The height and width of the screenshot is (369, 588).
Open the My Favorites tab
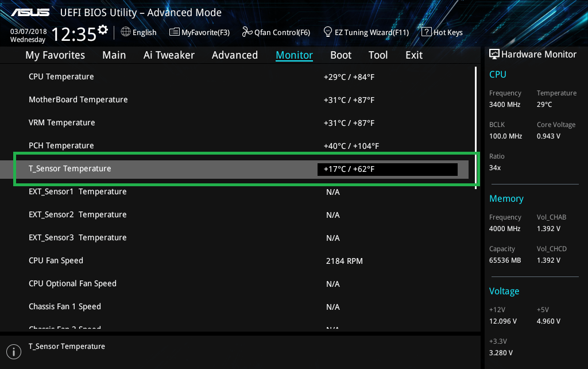[55, 55]
